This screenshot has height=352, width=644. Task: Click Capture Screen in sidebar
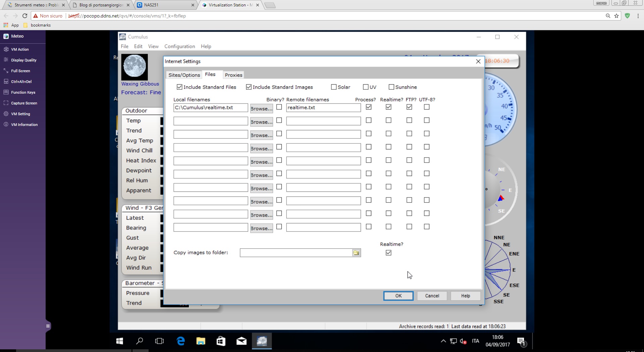pos(24,103)
